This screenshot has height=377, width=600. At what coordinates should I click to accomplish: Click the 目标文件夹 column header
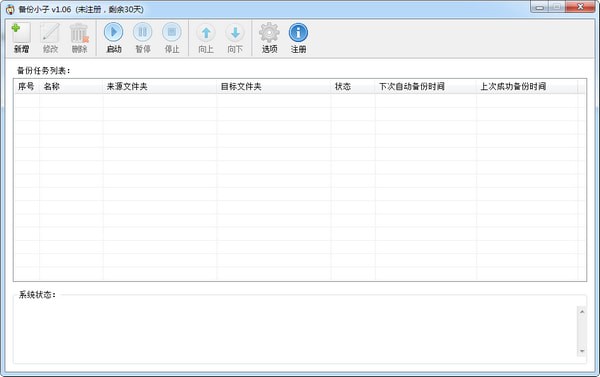[274, 86]
